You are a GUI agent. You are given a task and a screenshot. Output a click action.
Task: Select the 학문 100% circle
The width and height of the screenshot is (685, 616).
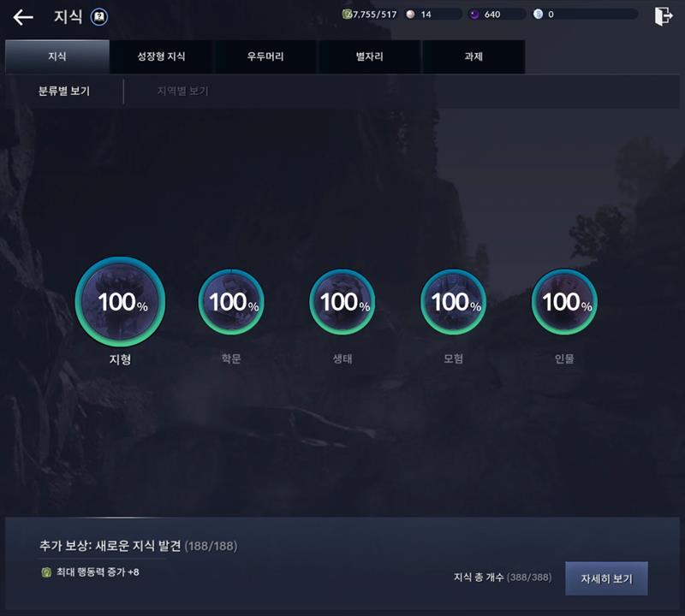point(231,302)
